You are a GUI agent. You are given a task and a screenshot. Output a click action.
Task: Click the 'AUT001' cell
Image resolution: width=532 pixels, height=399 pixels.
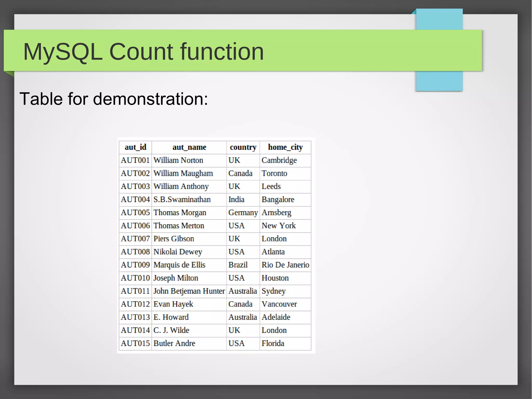[135, 160]
